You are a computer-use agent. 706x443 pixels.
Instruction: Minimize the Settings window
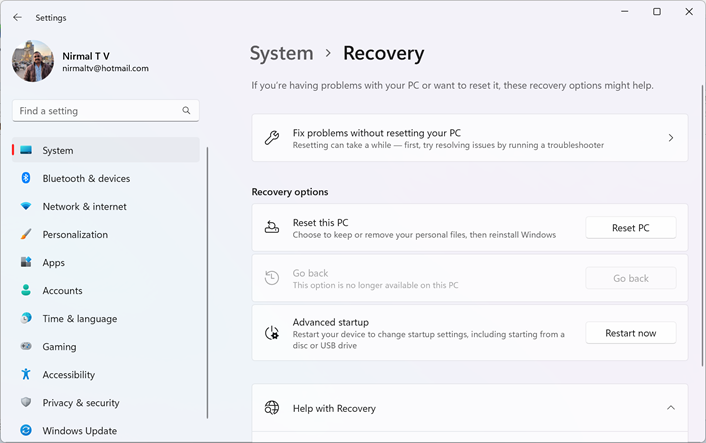pos(625,12)
